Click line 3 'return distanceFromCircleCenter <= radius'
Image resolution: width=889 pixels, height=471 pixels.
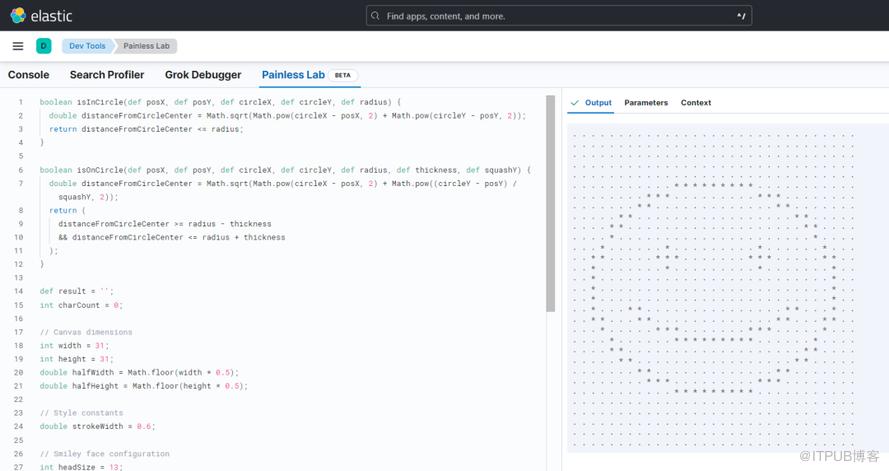[146, 129]
